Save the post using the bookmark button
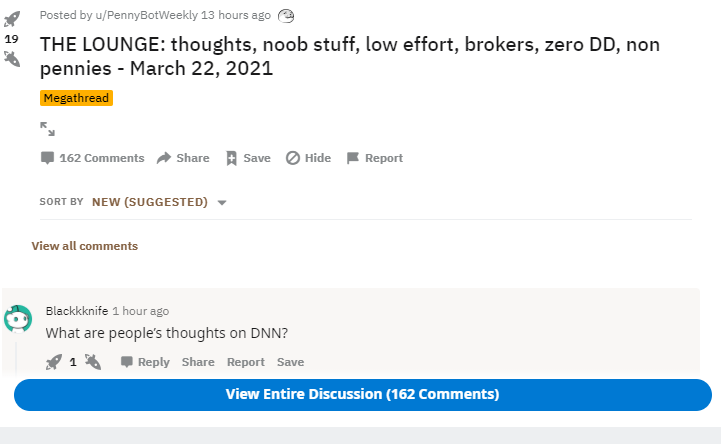Image resolution: width=721 pixels, height=444 pixels. point(248,158)
